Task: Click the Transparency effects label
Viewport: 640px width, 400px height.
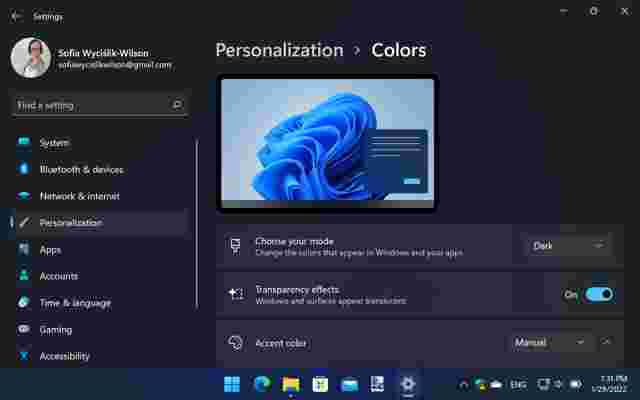Action: point(297,289)
